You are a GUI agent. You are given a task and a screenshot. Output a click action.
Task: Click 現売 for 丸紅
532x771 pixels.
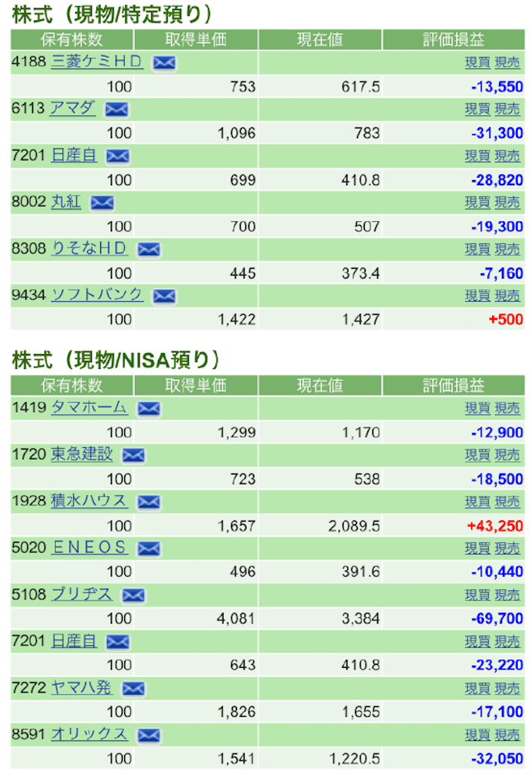tap(507, 203)
